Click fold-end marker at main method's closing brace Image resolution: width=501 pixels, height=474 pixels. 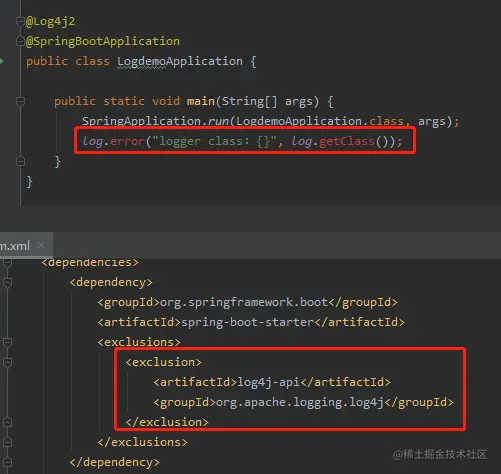(x=20, y=162)
